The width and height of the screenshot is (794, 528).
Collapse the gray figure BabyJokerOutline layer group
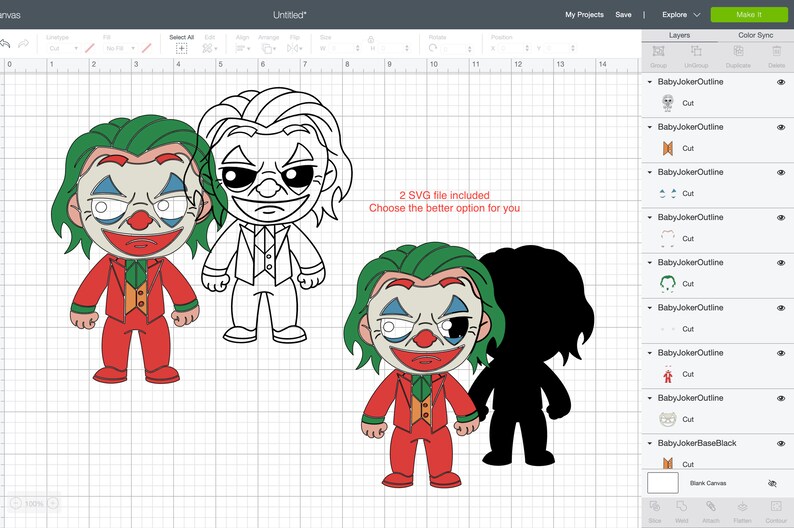point(650,82)
